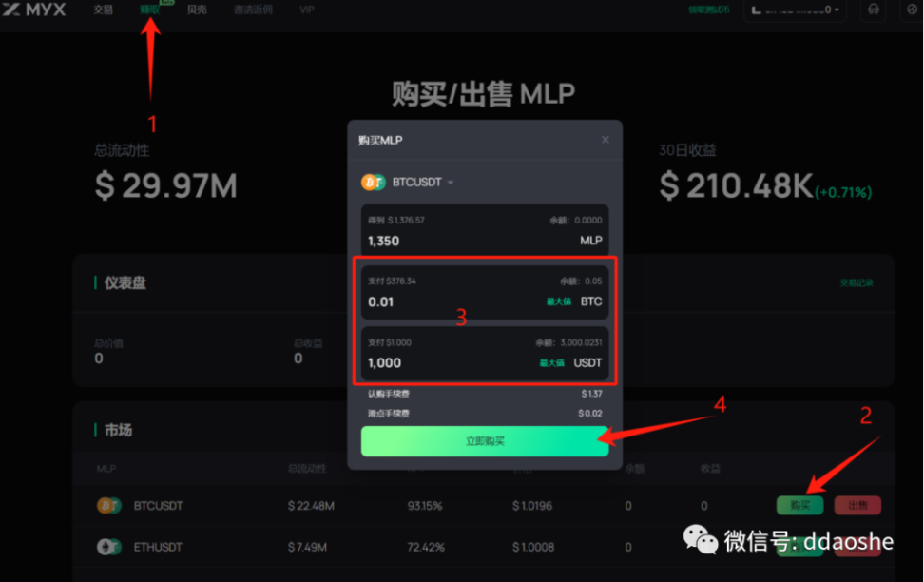Click 93.15% value in BTCUSDT row
924x582 pixels.
(425, 506)
